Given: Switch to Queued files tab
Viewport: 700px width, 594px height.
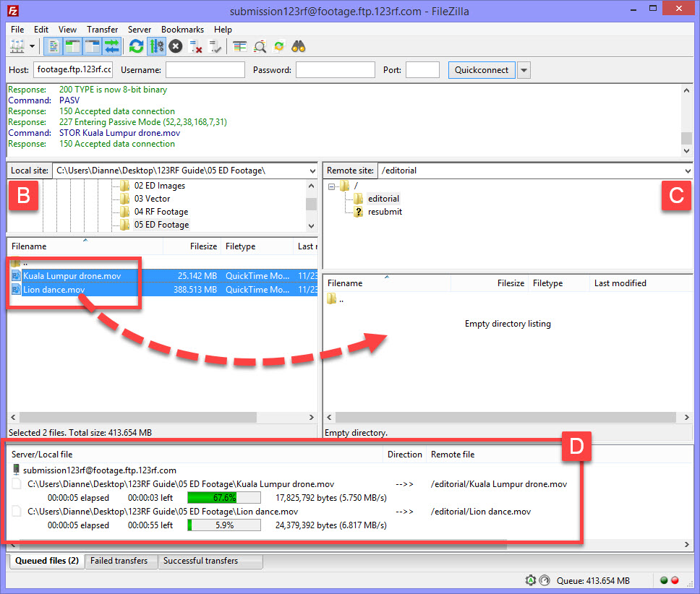Looking at the screenshot, I should [x=46, y=561].
